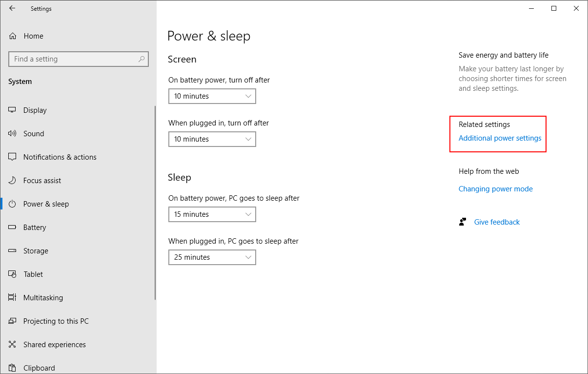Open Additional power settings
Screen dimensions: 588x374
[499, 138]
